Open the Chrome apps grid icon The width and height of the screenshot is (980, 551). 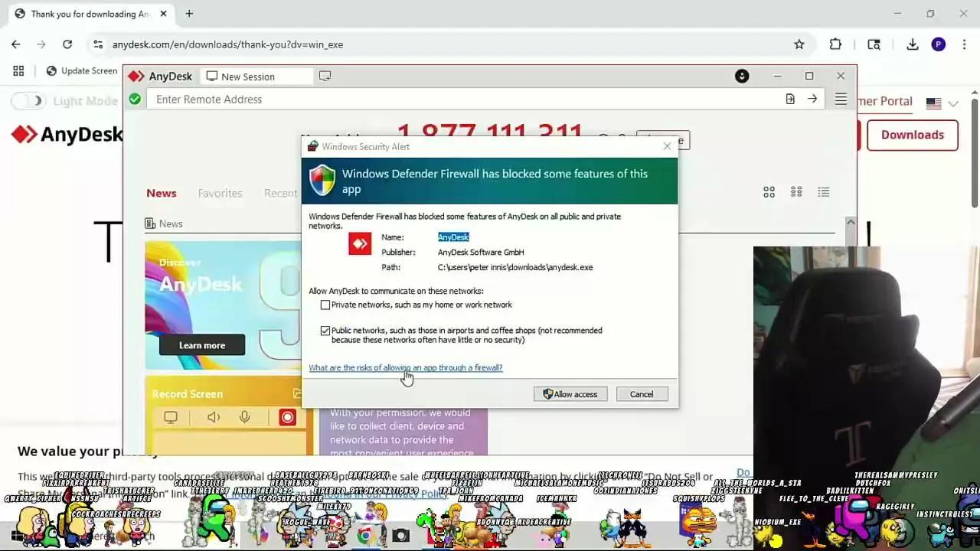click(18, 70)
